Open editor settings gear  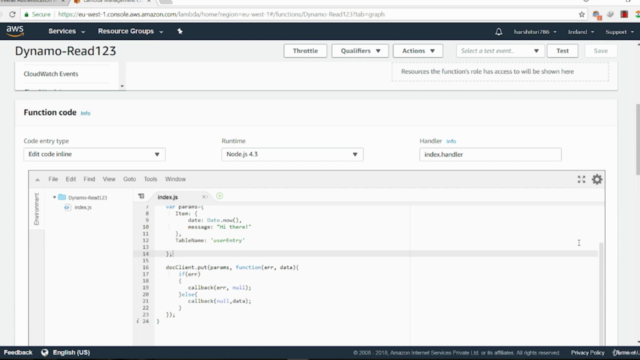597,179
